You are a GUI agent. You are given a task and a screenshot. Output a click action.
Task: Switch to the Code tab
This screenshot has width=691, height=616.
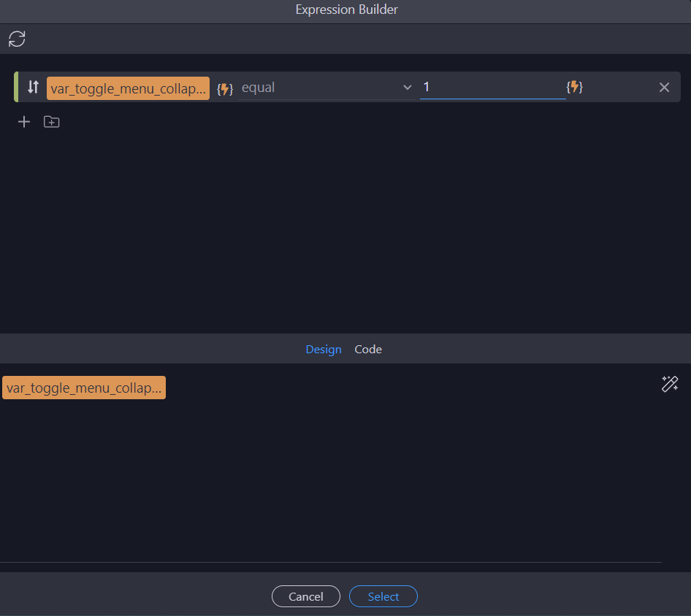point(367,349)
